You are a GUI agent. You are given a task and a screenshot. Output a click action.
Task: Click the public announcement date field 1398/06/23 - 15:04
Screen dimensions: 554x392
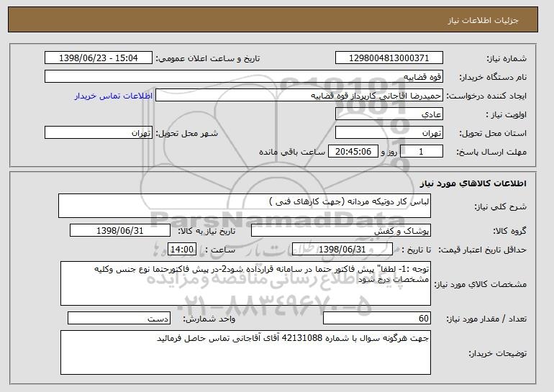(99, 58)
